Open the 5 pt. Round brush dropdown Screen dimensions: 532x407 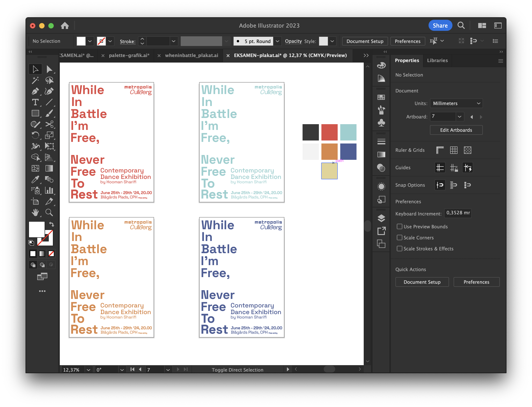278,41
